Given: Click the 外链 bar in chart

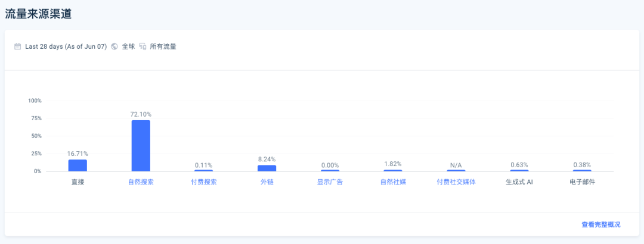Looking at the screenshot, I should [267, 168].
